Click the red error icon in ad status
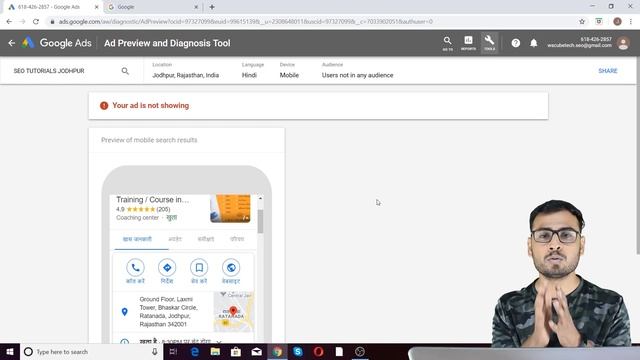Image resolution: width=640 pixels, height=360 pixels. pos(104,106)
